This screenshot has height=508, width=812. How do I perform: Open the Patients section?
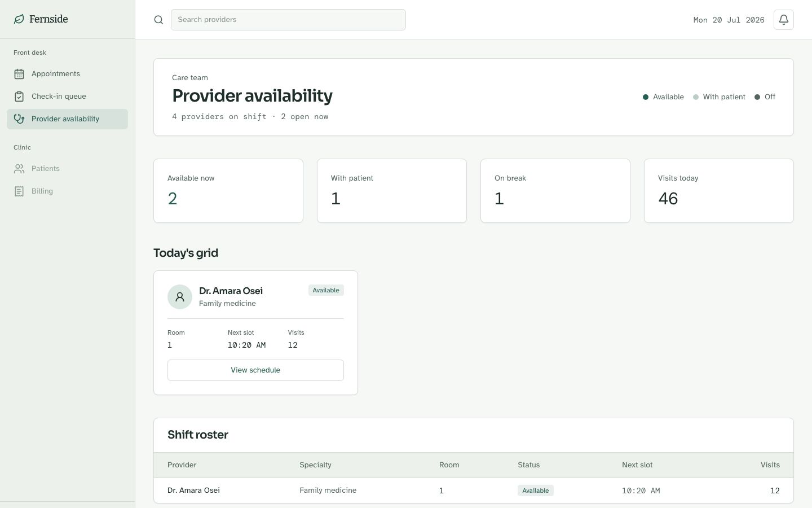[x=67, y=169]
